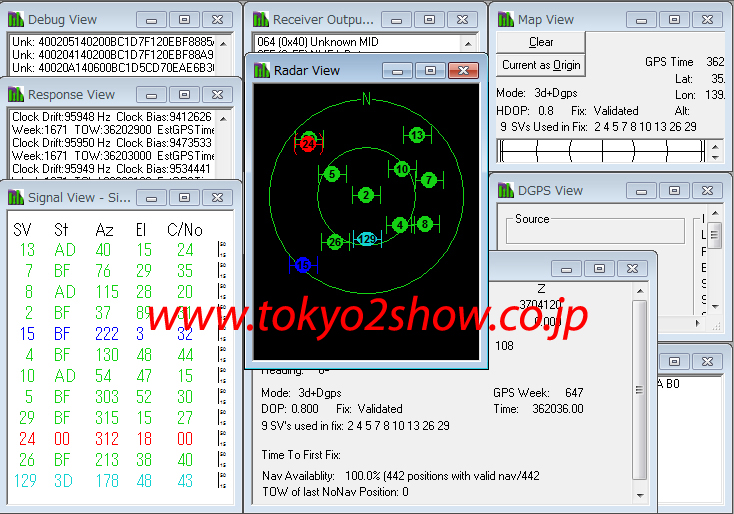Open Signal View window icon menu

[x=15, y=197]
